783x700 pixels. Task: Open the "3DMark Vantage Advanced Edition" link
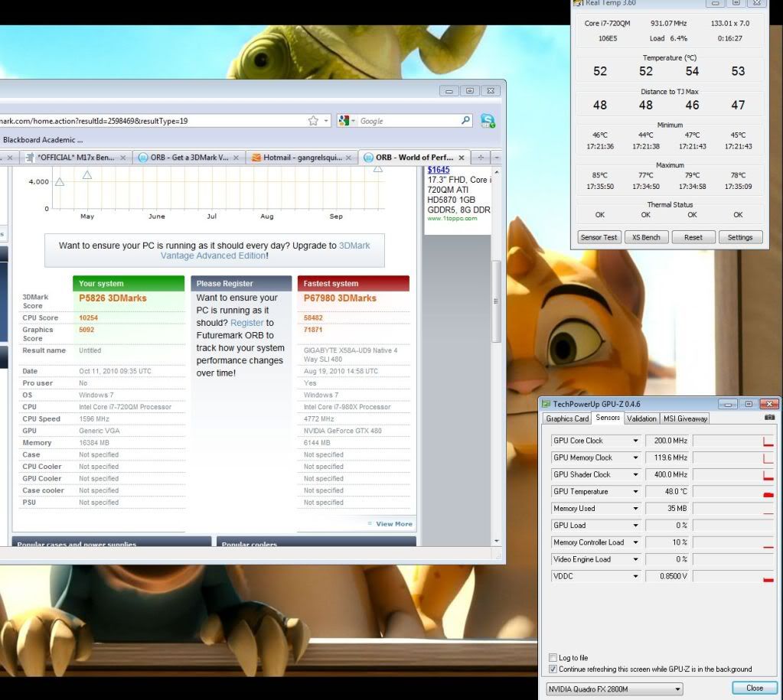(265, 251)
